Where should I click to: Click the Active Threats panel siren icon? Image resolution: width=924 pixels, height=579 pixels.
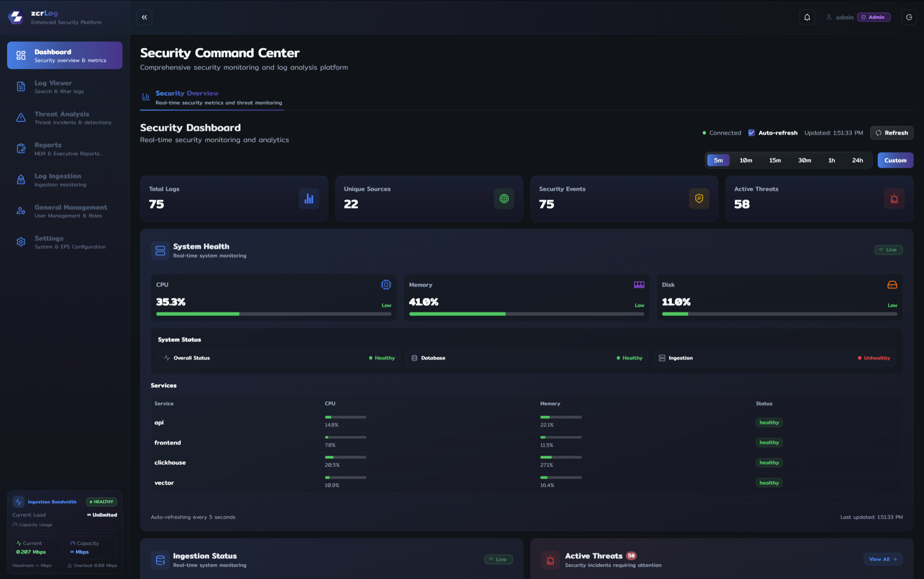[x=550, y=560]
